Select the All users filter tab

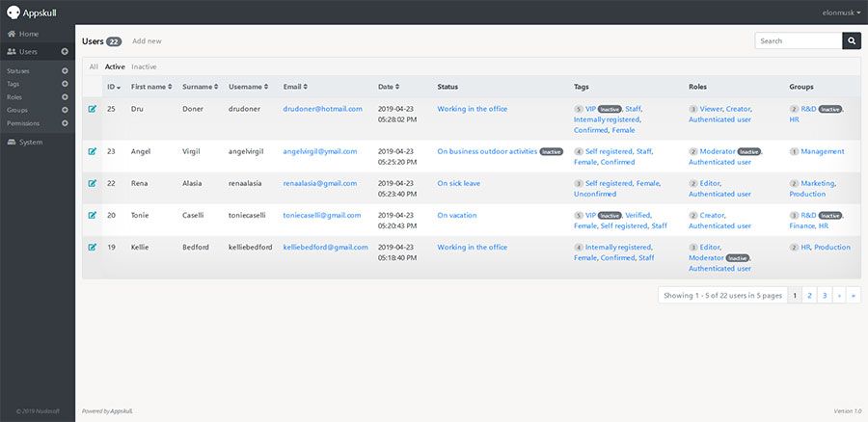[x=94, y=66]
